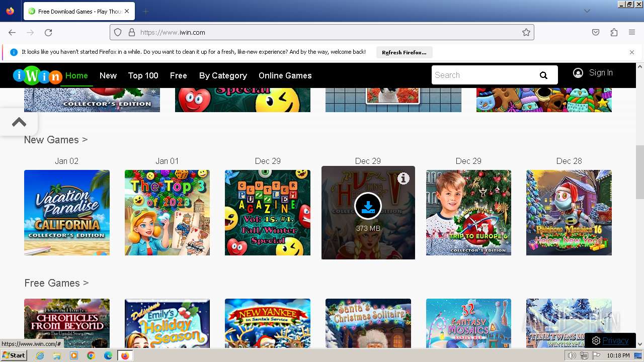The height and width of the screenshot is (362, 644).
Task: Open Clutter Puzzle Magazine Vol 15 thumbnail
Action: click(268, 213)
